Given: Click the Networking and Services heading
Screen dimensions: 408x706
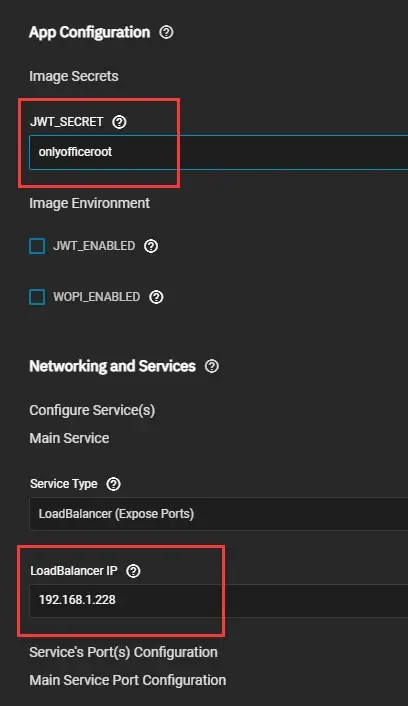Looking at the screenshot, I should [x=113, y=366].
